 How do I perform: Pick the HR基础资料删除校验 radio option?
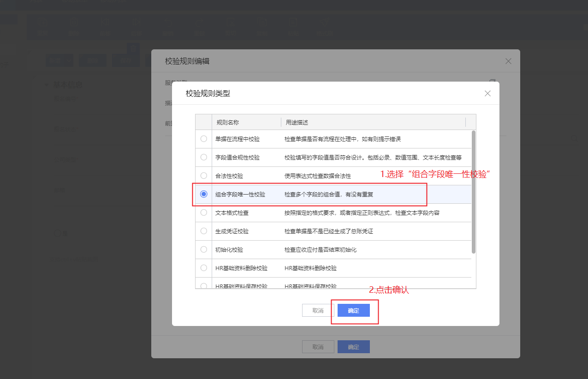tap(204, 268)
